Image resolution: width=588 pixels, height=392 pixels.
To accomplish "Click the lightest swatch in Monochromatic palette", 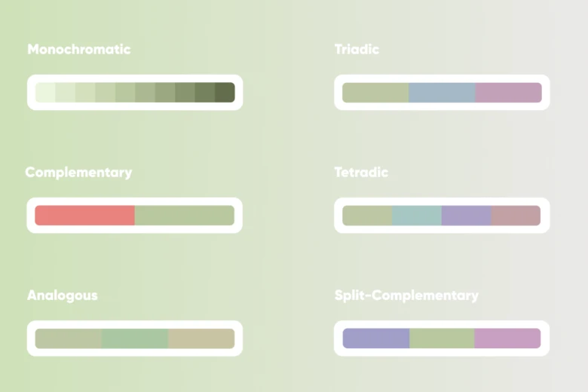I will tap(45, 93).
